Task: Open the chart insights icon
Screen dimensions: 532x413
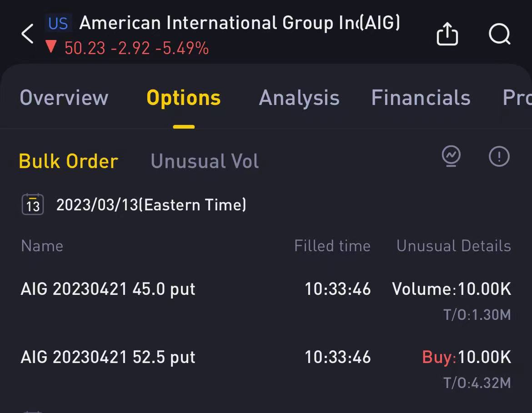Action: point(451,156)
